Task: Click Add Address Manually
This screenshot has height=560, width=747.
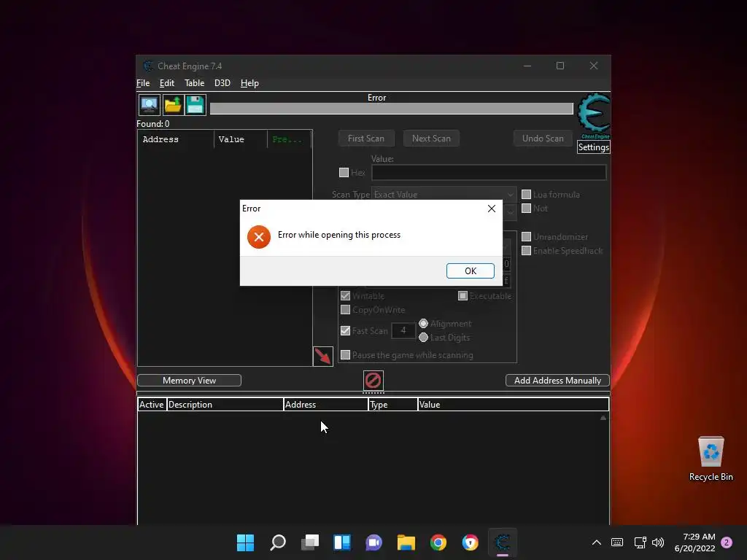Action: pos(557,381)
